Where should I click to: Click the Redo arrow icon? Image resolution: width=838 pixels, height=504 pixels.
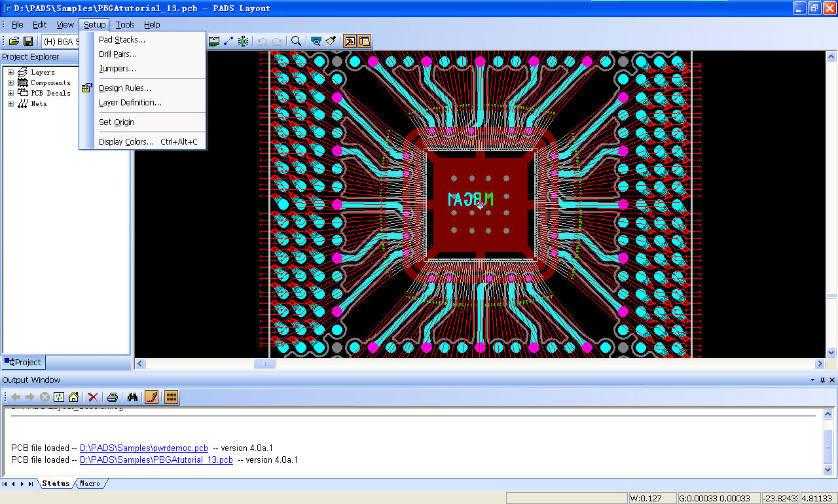(277, 41)
